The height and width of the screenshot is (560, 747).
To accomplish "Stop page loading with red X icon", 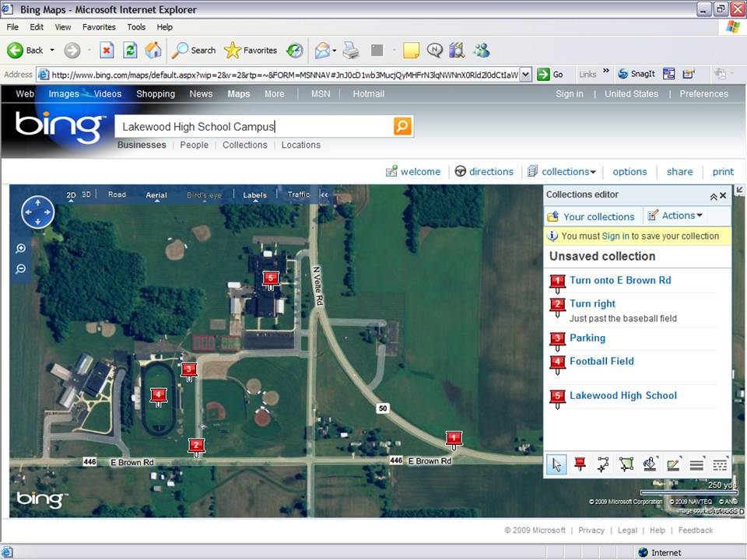I will coord(107,50).
